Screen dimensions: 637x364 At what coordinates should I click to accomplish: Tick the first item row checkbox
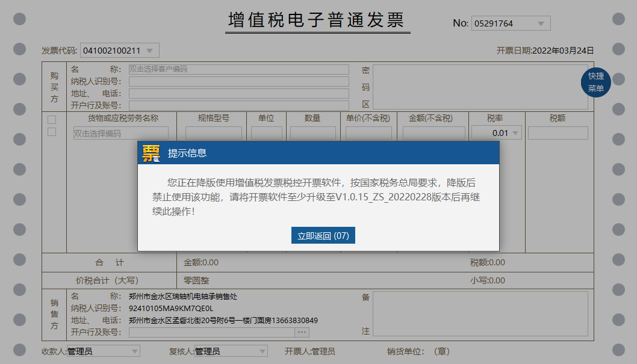pyautogui.click(x=52, y=120)
